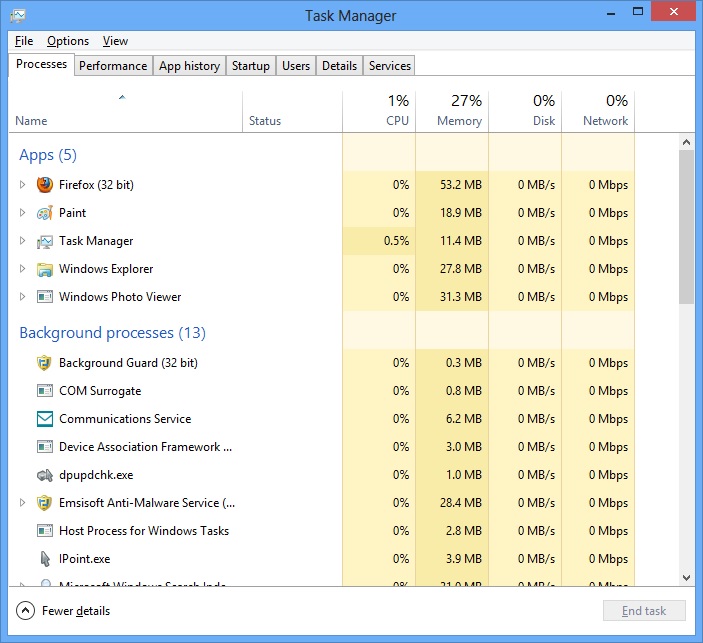Click the COM Surrogate icon
The width and height of the screenshot is (703, 643).
point(44,391)
